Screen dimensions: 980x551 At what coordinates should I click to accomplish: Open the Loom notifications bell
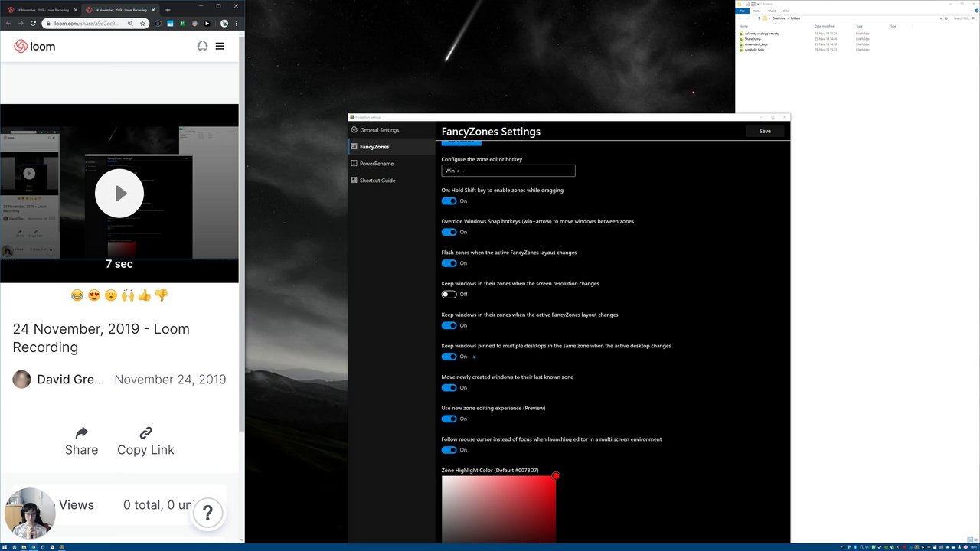coord(202,46)
